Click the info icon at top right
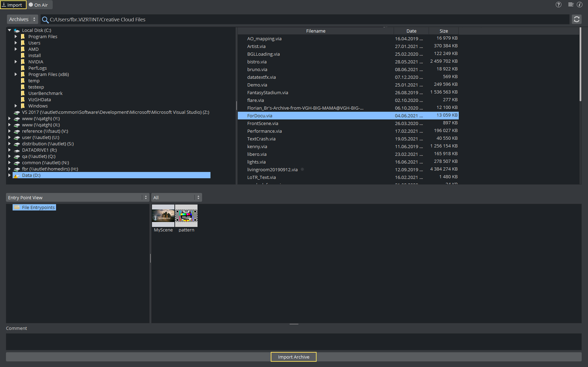This screenshot has height=367, width=588. coord(580,5)
